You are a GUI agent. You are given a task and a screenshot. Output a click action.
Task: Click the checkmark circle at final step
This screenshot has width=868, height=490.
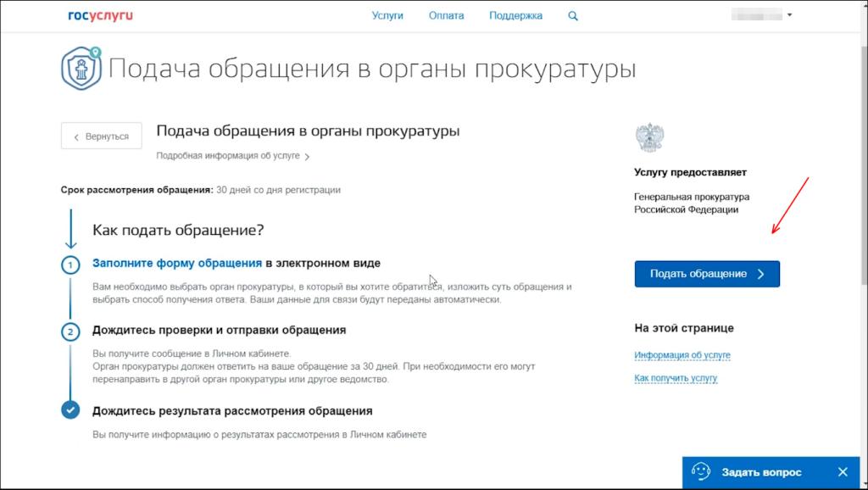(x=70, y=409)
